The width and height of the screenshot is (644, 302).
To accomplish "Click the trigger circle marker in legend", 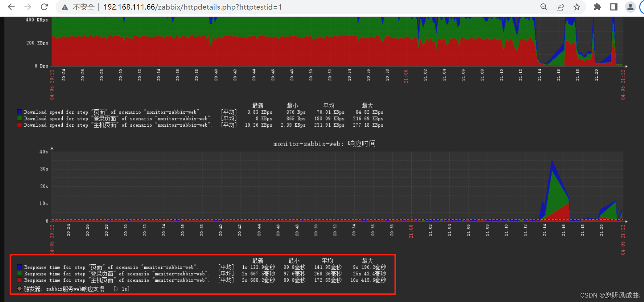I will click(x=20, y=289).
